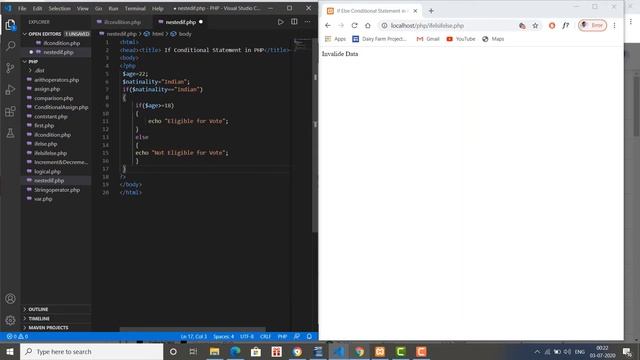Click the Spaces: 4 indentation setting
Image resolution: width=640 pixels, height=360 pixels.
223,336
